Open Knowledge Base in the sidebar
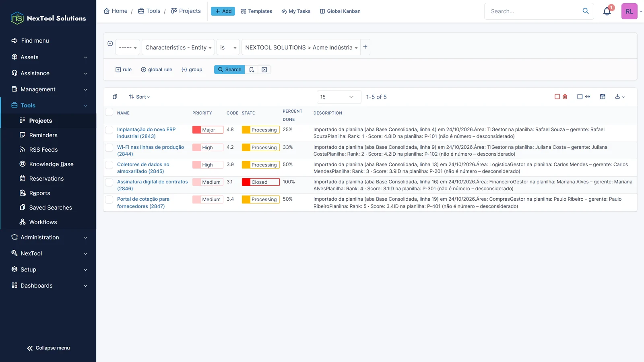The height and width of the screenshot is (362, 644). pos(51,164)
